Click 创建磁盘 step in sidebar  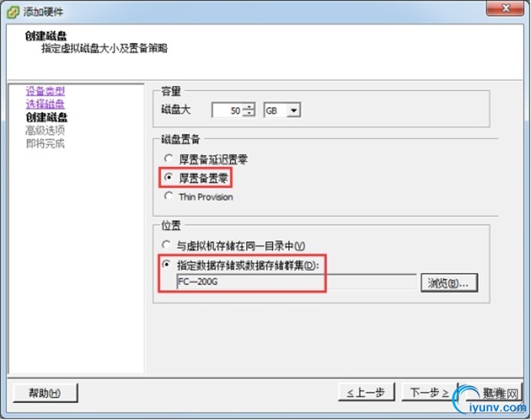(47, 117)
